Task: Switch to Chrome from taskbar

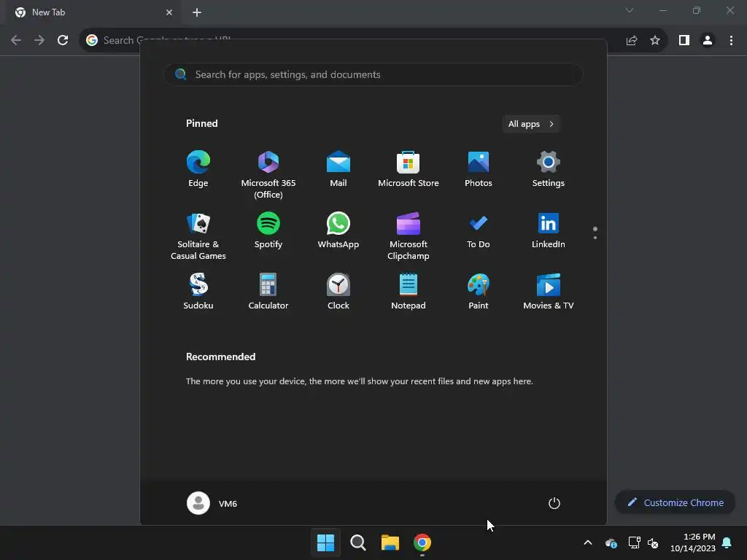Action: coord(422,542)
